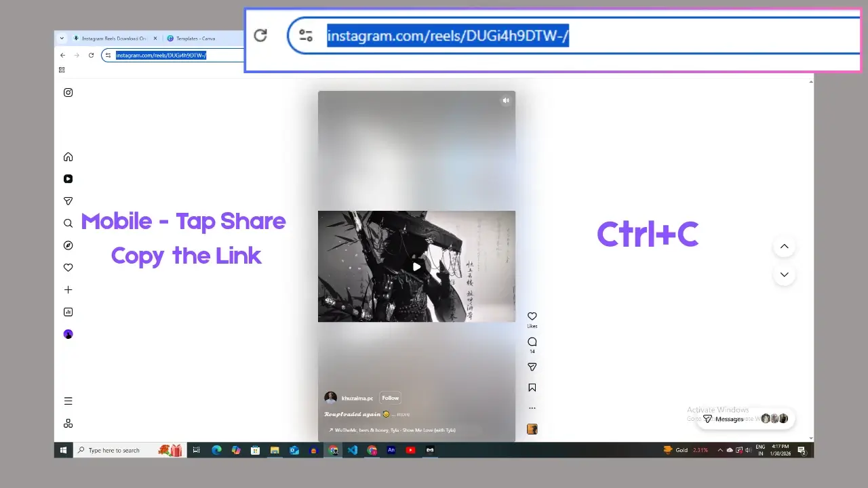The width and height of the screenshot is (868, 488).
Task: Open Instagram Search in the sidebar
Action: [x=68, y=223]
